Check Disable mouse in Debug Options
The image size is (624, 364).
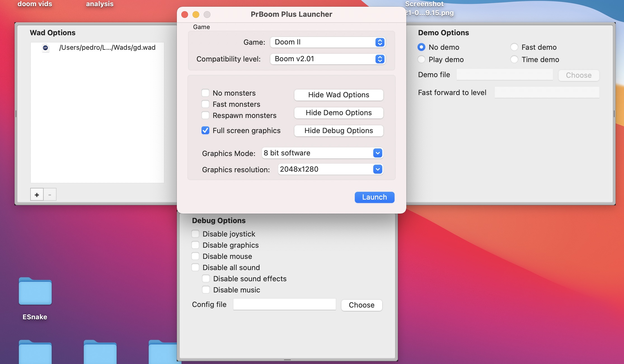point(195,256)
